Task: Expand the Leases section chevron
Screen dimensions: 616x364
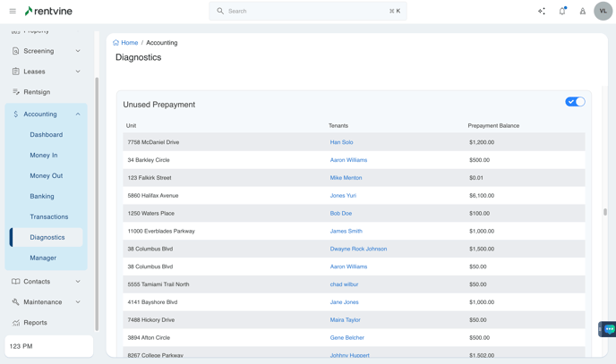Action: (x=78, y=72)
